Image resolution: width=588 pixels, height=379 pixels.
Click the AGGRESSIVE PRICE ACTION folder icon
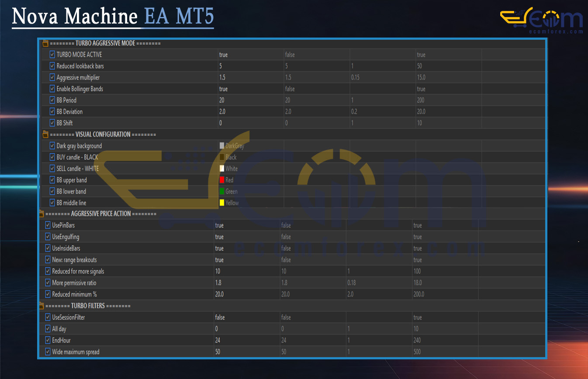point(41,214)
